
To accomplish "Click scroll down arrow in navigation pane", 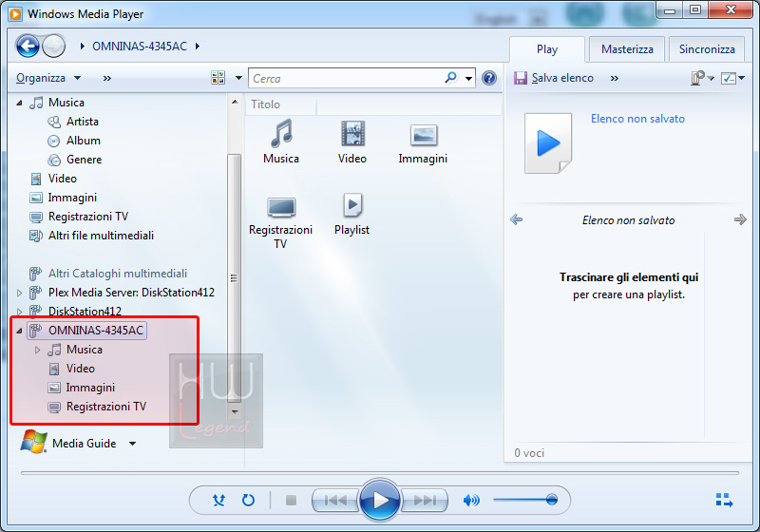I will (235, 412).
